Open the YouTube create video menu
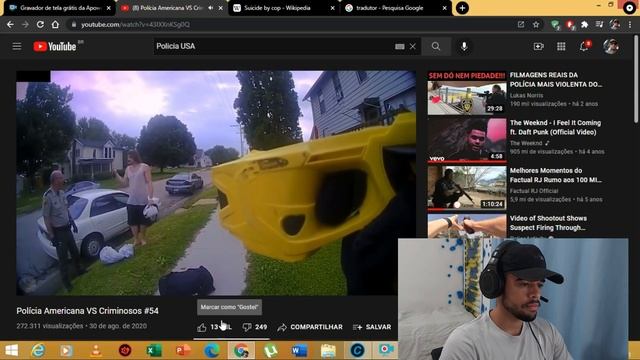The width and height of the screenshot is (640, 360). [x=539, y=47]
